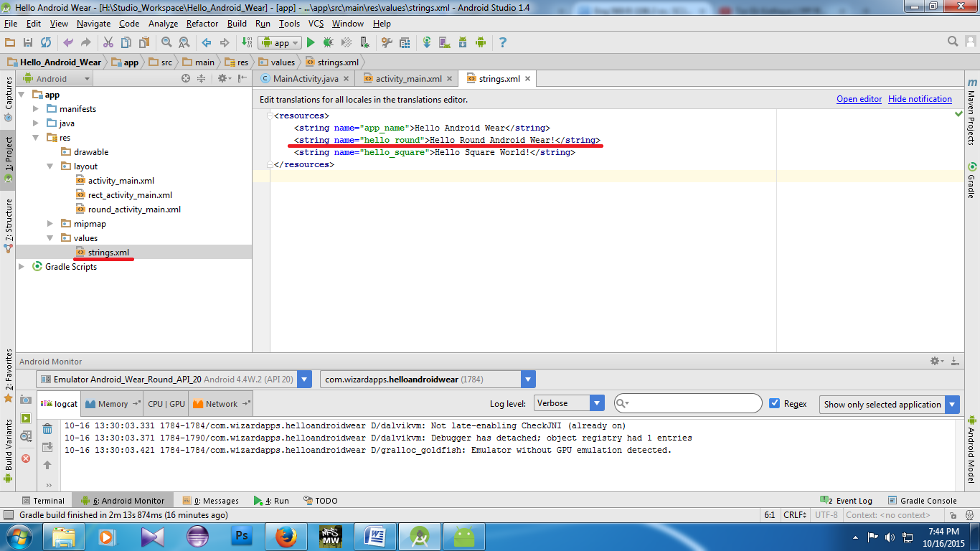Open the TODO tool window

321,501
